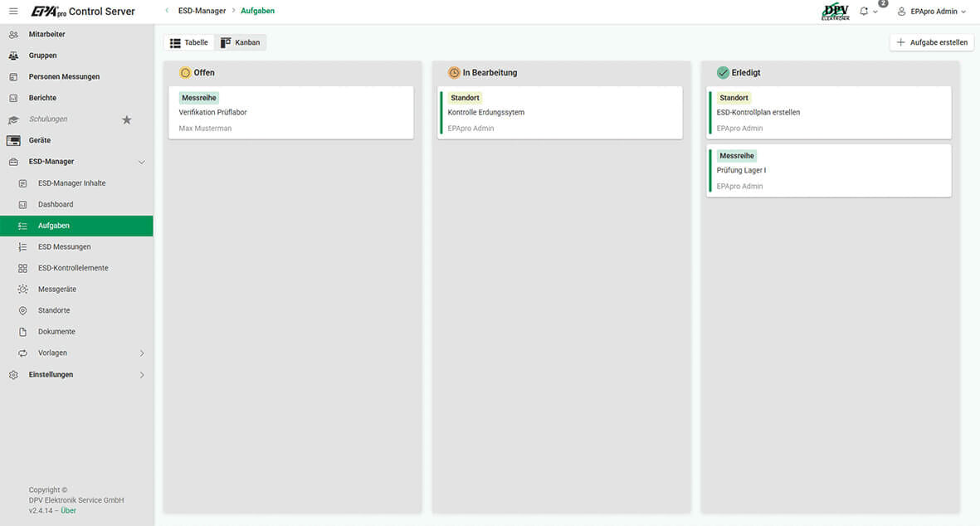Click the Aufgabe erstellen button
Viewport: 980px width, 526px height.
tap(932, 42)
